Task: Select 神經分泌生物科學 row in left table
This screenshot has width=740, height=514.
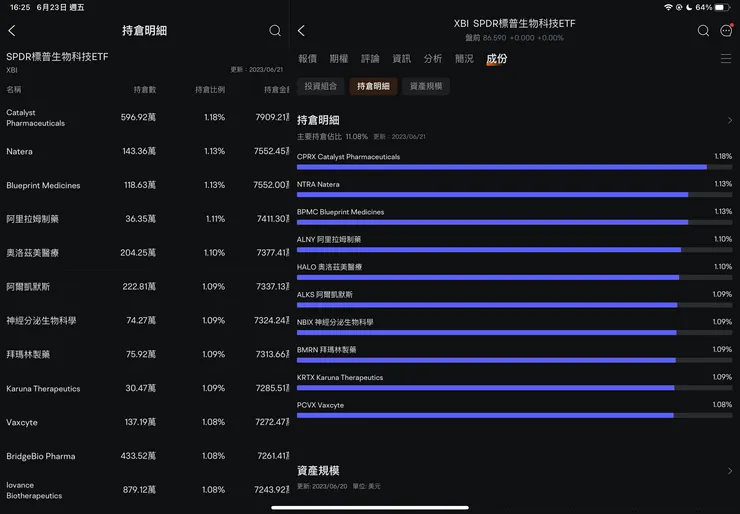Action: pos(145,320)
